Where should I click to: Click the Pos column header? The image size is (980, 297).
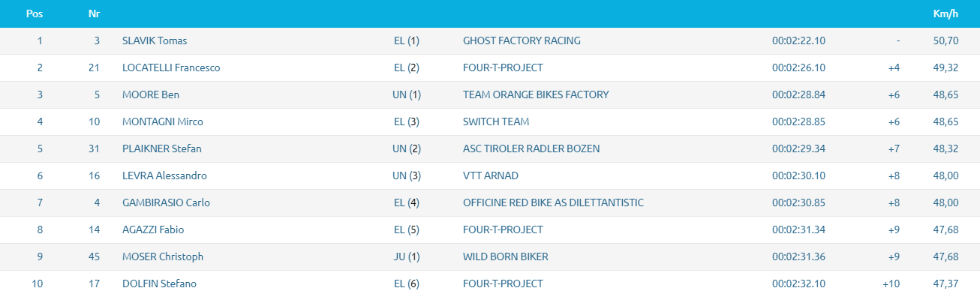[x=34, y=13]
